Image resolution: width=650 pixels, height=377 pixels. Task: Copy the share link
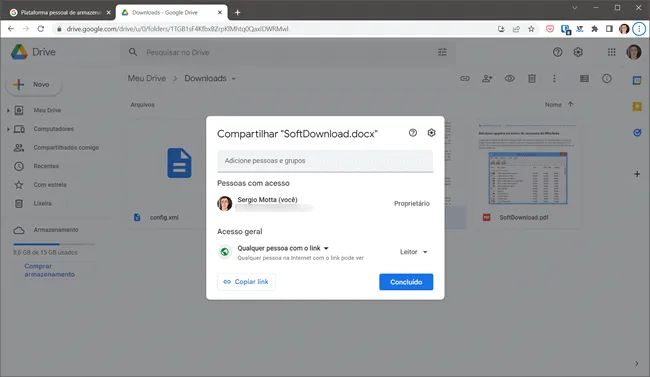pyautogui.click(x=246, y=282)
